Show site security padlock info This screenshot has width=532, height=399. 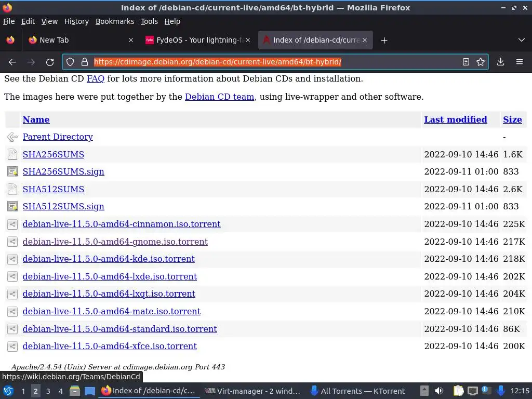(85, 62)
